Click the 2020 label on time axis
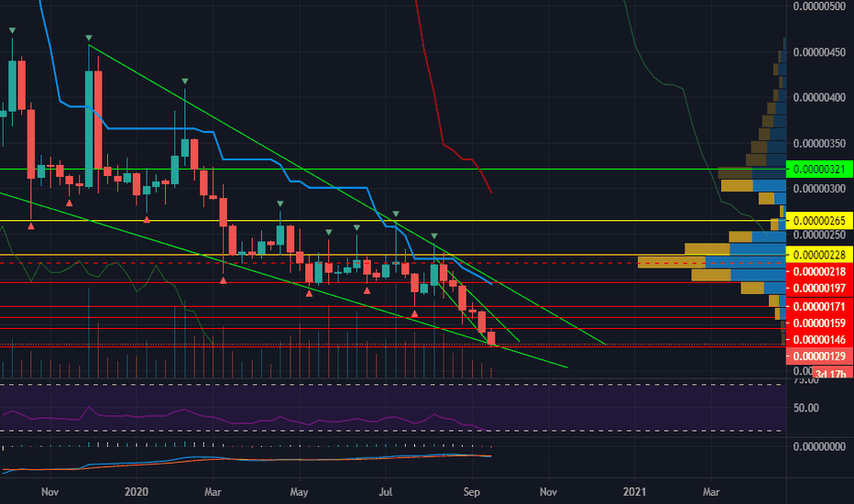 [x=137, y=492]
